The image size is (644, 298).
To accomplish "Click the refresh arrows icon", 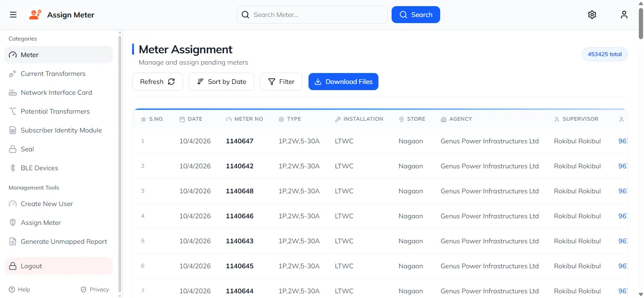I will (171, 82).
